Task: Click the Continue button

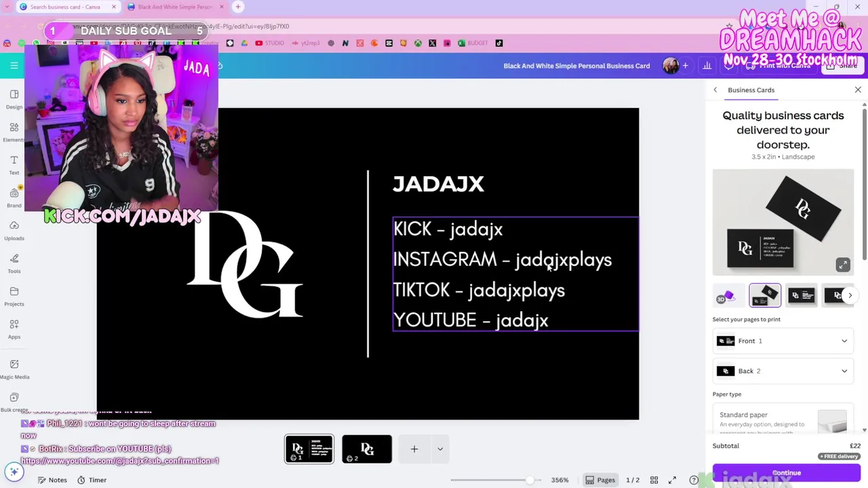Action: point(786,472)
